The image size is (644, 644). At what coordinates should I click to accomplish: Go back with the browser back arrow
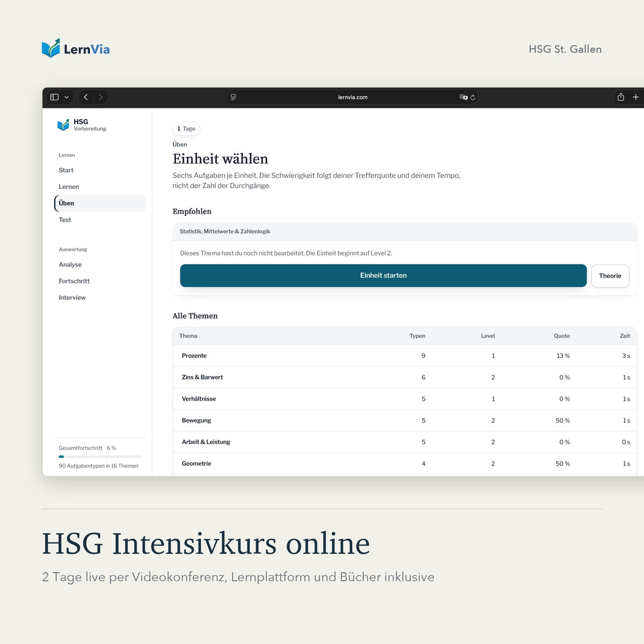pyautogui.click(x=86, y=97)
